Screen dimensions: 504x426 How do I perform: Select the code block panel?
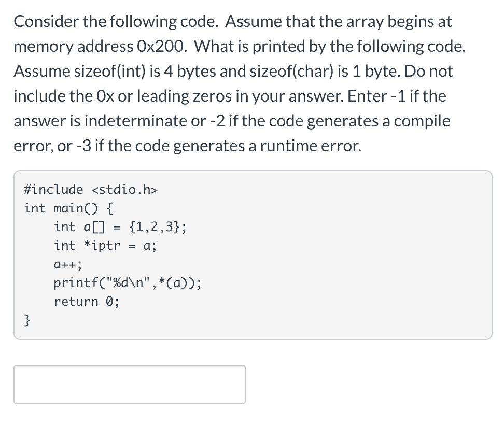point(253,254)
